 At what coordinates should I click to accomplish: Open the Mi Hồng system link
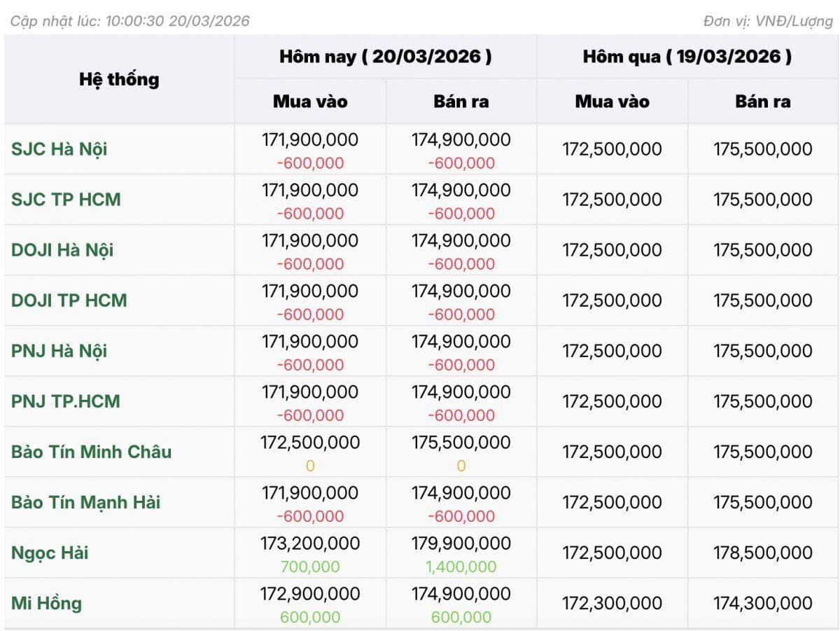tap(46, 603)
